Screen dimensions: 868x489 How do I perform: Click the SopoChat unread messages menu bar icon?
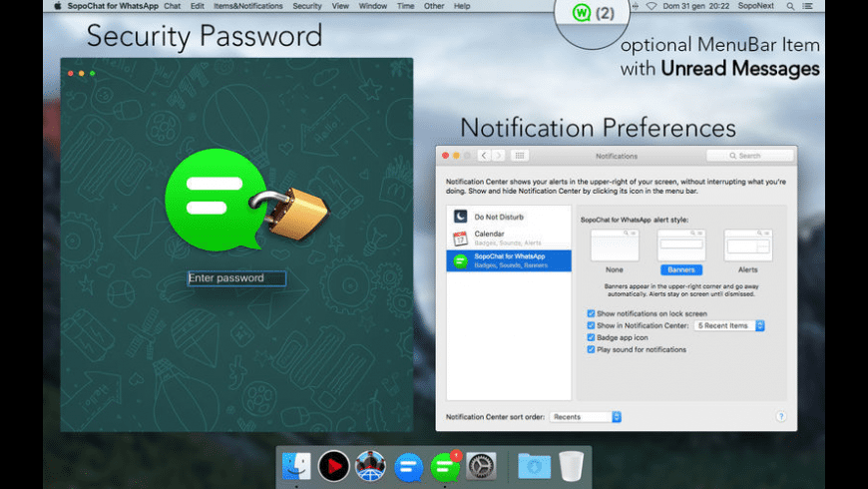[x=593, y=12]
